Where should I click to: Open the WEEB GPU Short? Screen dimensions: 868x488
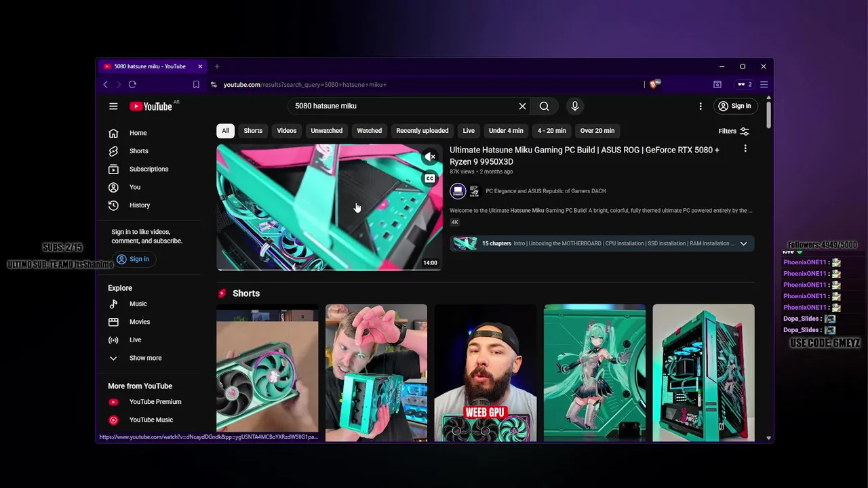point(485,373)
